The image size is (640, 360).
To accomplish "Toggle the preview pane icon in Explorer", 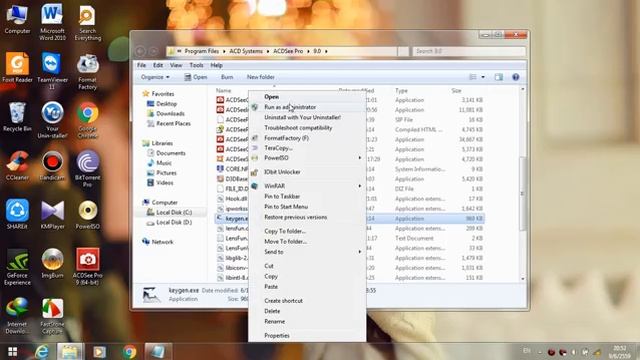I will 498,77.
